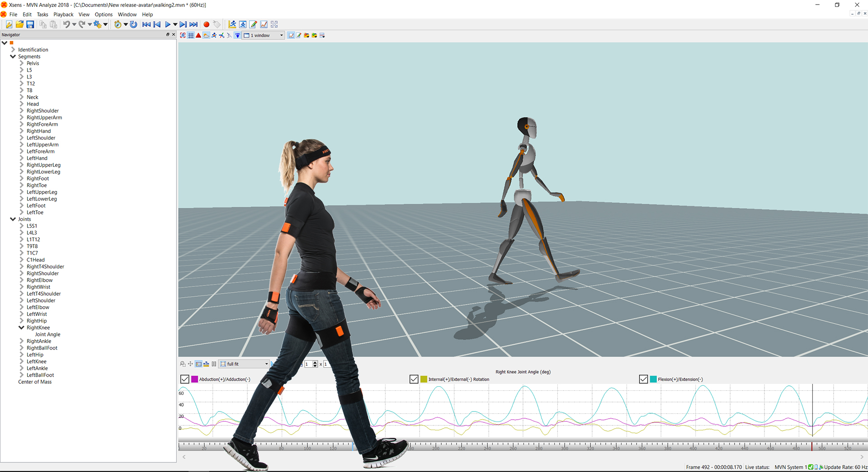This screenshot has height=472, width=868.
Task: Open the 'full fit' graph scaling dropdown
Action: (244, 364)
